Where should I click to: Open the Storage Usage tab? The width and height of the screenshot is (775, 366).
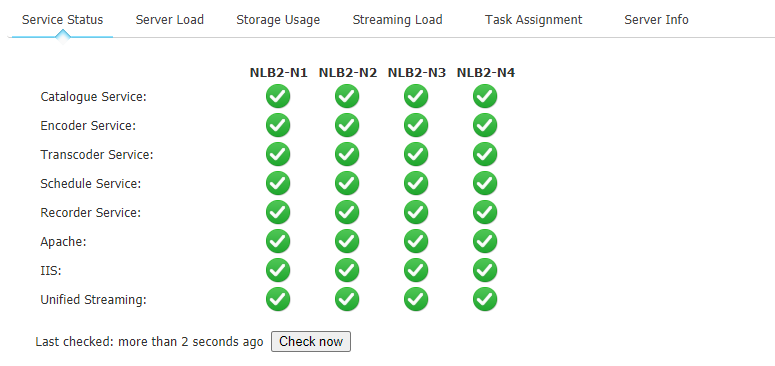[x=278, y=20]
